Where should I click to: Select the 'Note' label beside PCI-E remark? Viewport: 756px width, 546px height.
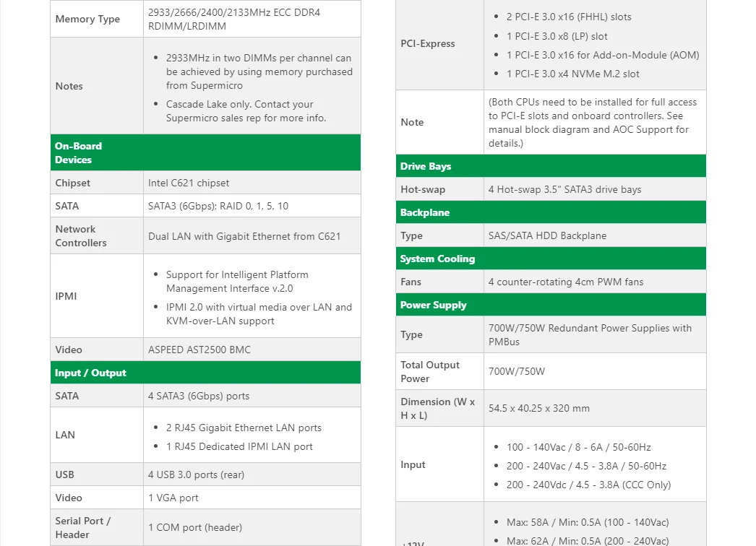[x=412, y=122]
